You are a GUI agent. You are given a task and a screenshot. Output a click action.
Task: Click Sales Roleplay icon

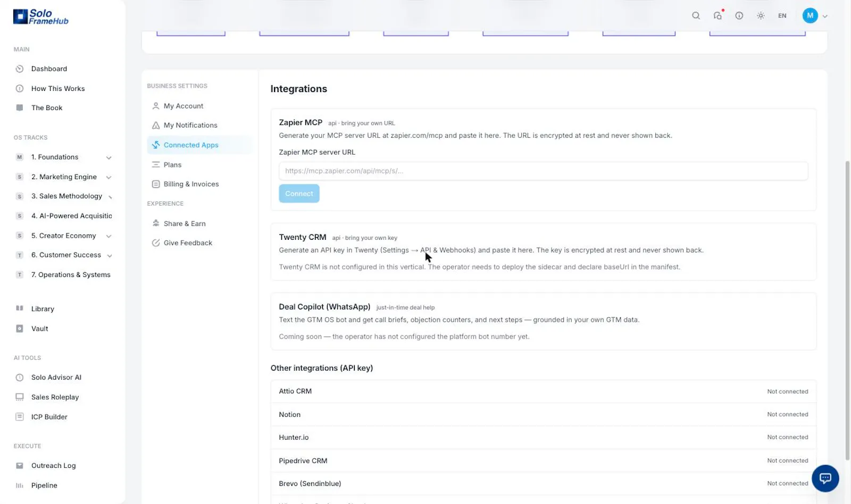coord(20,397)
